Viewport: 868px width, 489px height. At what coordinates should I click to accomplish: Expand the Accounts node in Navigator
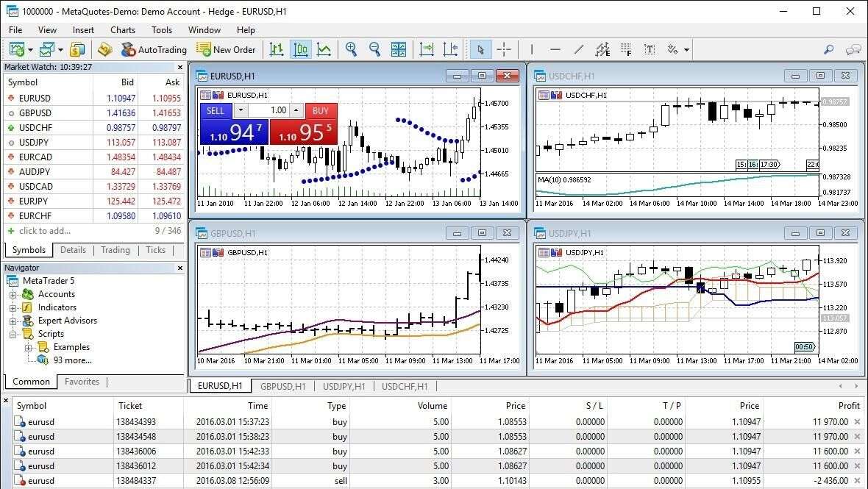click(13, 295)
